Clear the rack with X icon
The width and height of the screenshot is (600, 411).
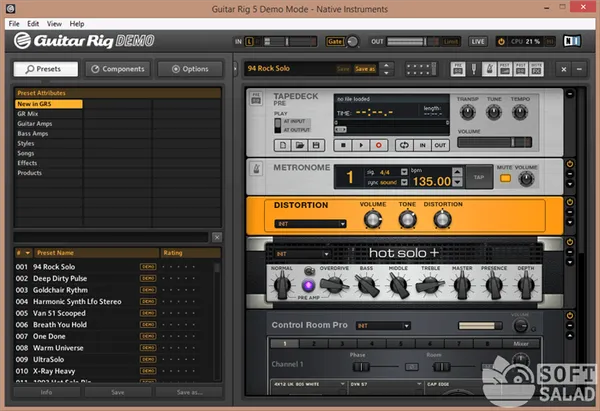click(564, 69)
